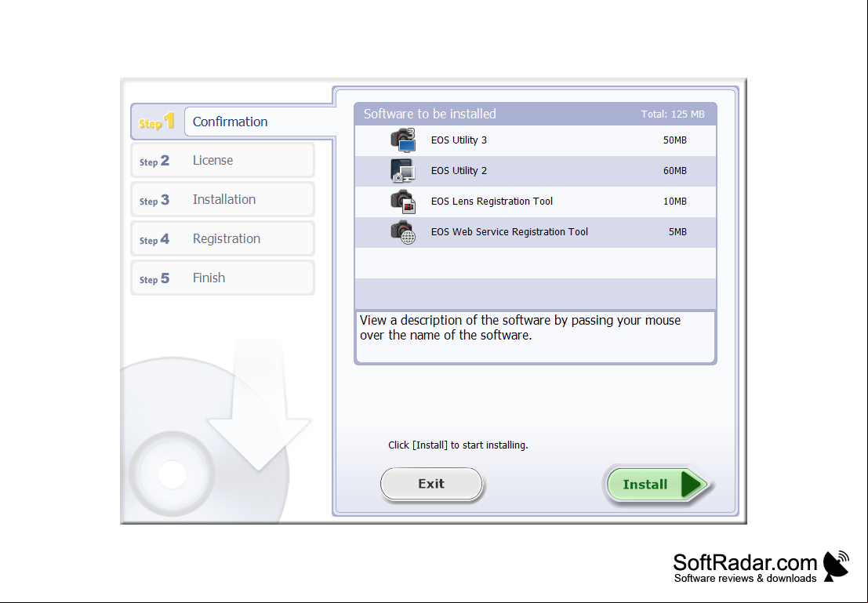Viewport: 868px width, 603px height.
Task: Select the Step 5 Finish tab
Action: tap(223, 278)
